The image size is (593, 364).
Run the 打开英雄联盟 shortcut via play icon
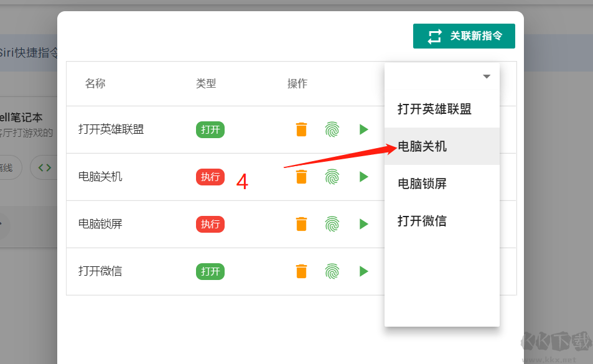363,129
